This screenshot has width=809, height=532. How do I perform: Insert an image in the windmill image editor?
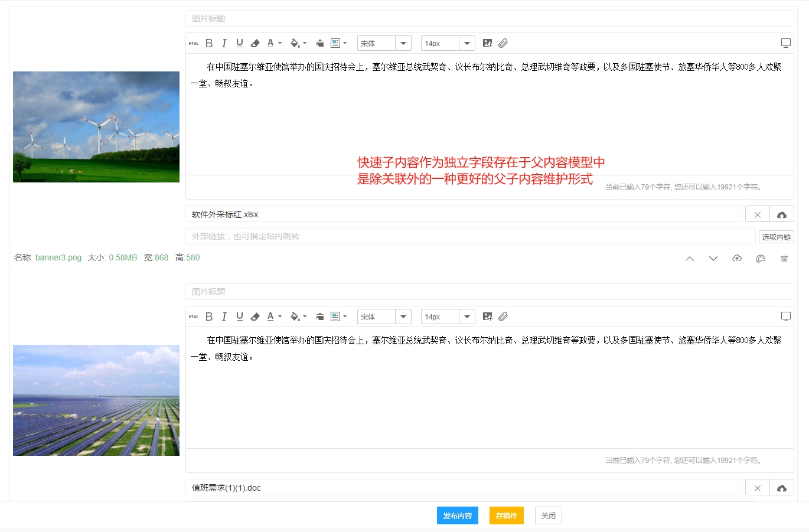[x=487, y=43]
